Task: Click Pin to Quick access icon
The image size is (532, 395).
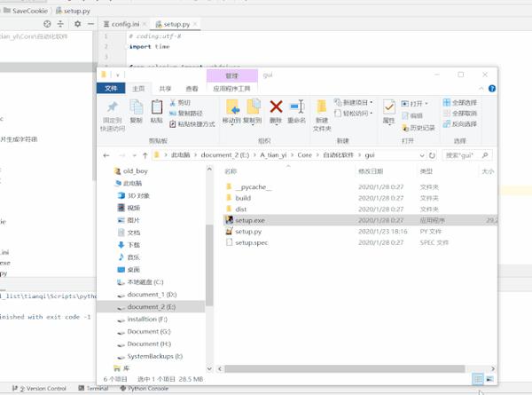Action: tap(113, 107)
